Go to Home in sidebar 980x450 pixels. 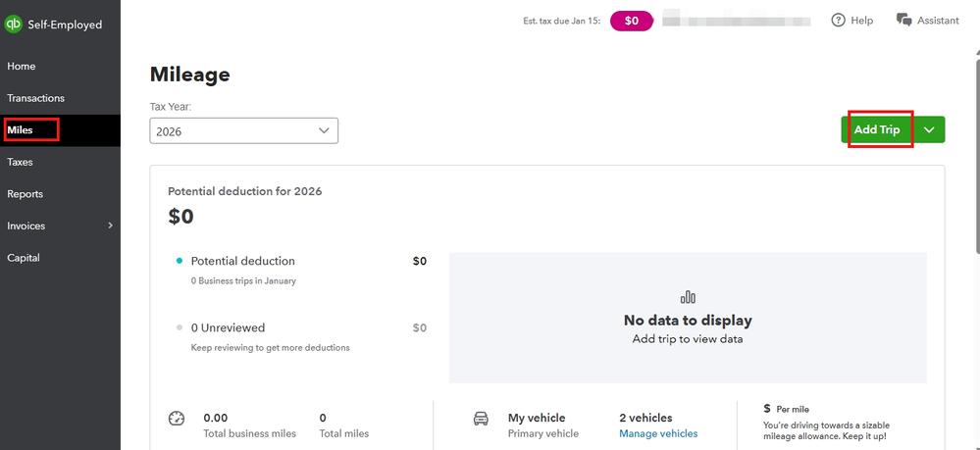[x=22, y=67]
